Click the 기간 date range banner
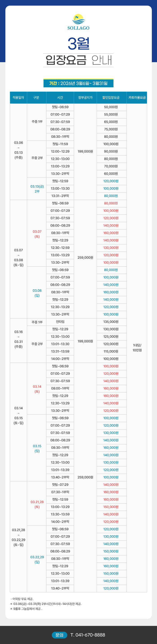 click(x=78, y=83)
